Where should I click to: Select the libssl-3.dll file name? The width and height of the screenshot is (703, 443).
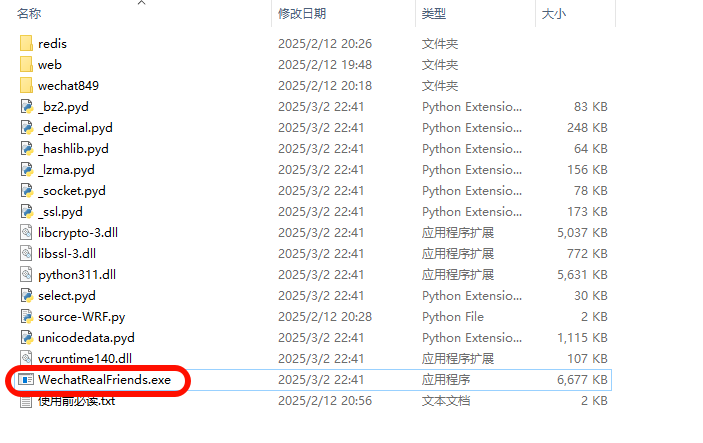pyautogui.click(x=67, y=254)
